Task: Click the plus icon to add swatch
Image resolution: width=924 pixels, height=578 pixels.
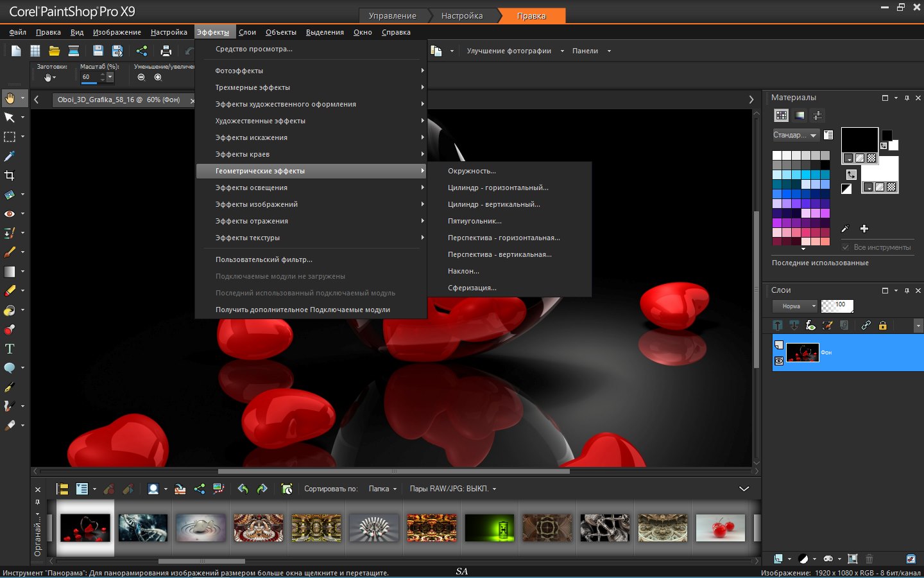Action: pyautogui.click(x=864, y=229)
